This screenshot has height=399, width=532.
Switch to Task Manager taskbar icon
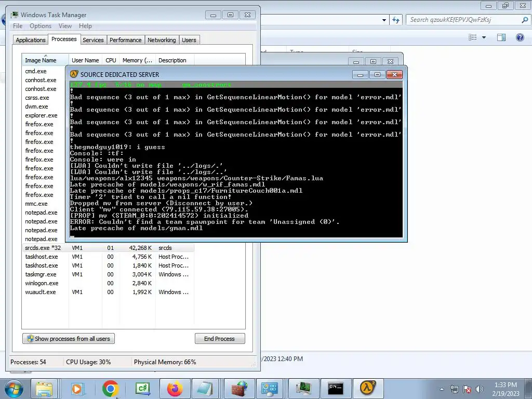coord(303,389)
